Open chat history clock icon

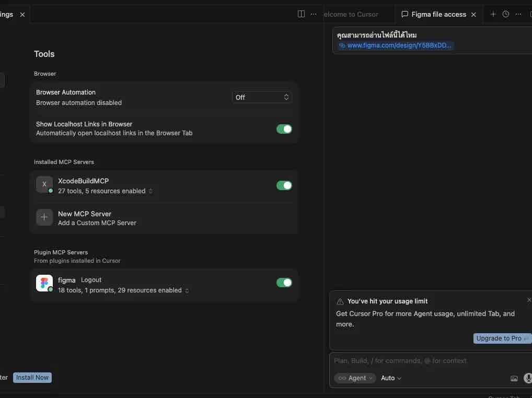tap(505, 14)
